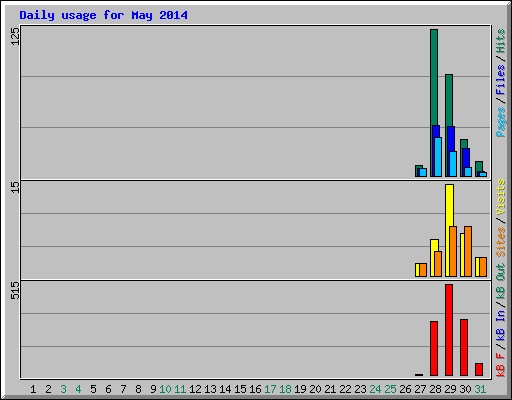Viewport: 512px width, 400px height.
Task: Click day 1 on the x-axis
Action: tap(33, 389)
